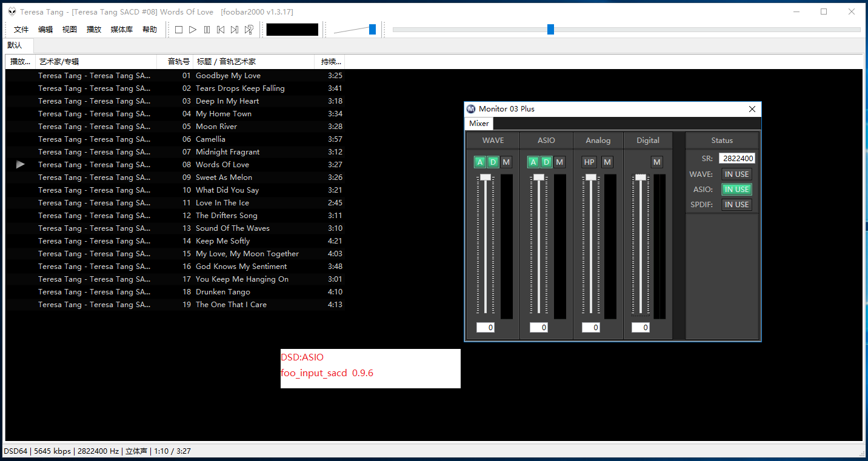Screen dimensions: 868x461
Task: Mute the Digital channel
Action: 657,162
